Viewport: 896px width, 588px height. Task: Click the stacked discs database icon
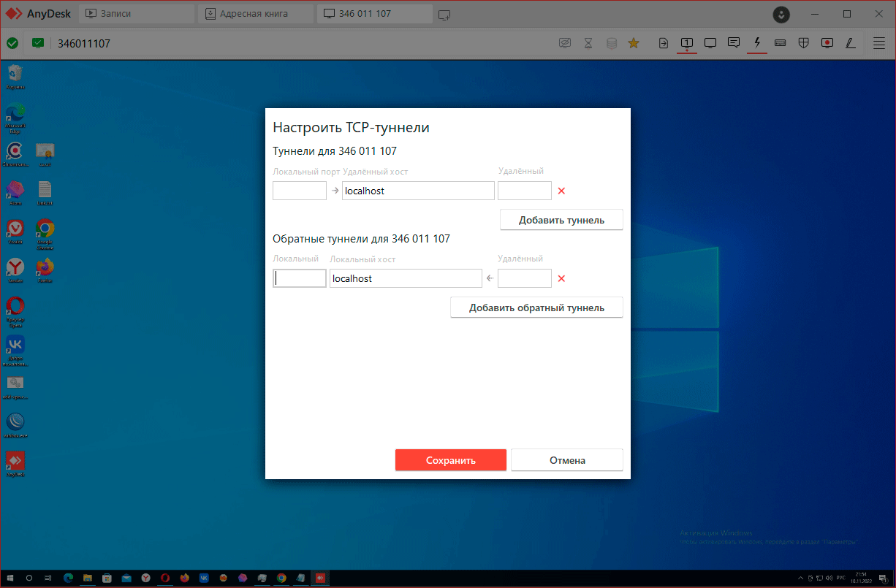(612, 43)
